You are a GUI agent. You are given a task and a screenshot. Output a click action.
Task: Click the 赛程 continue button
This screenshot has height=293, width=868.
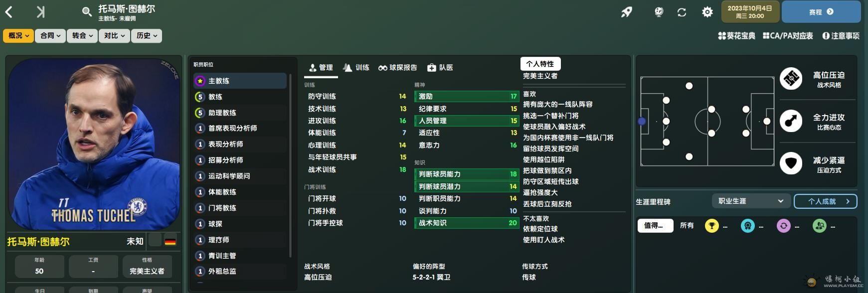point(821,12)
